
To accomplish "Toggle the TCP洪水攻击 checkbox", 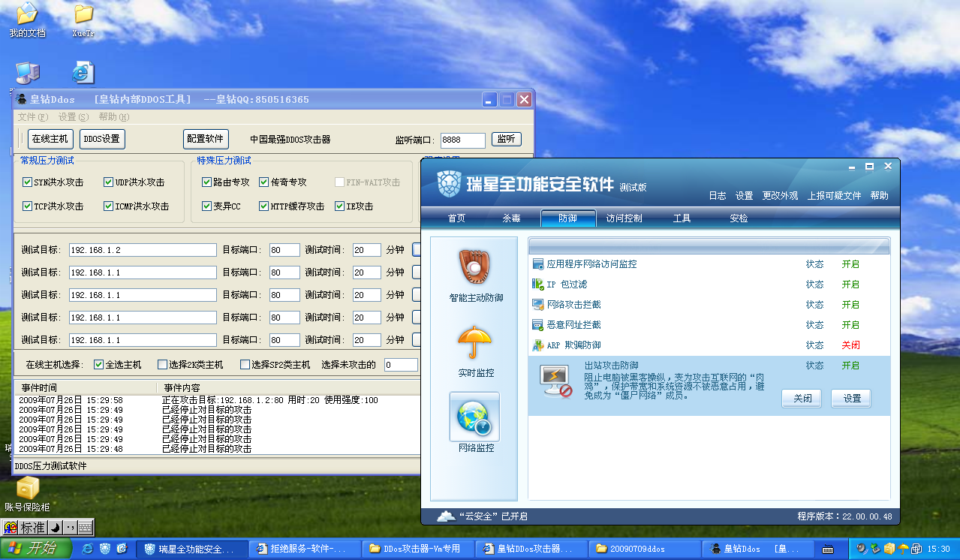I will [28, 206].
